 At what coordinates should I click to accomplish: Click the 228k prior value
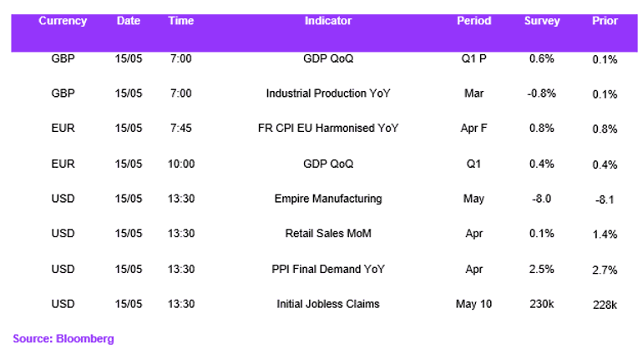click(x=605, y=305)
